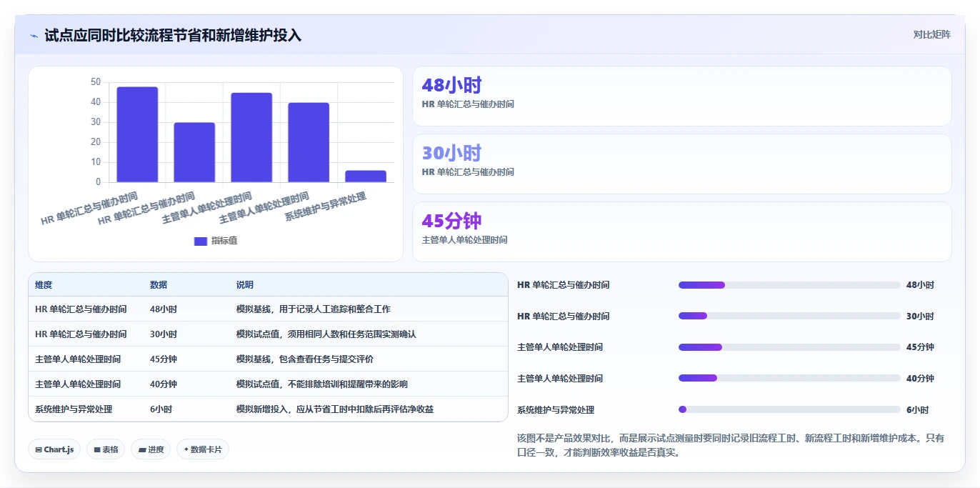This screenshot has height=488, width=980.
Task: Click the description 模拟基线,包含查看任务与提交评价
Action: [305, 359]
